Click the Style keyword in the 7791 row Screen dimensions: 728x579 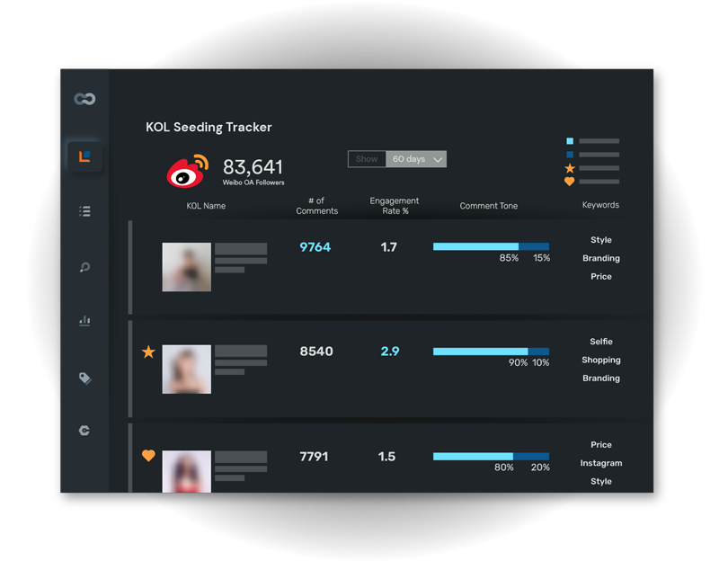[x=601, y=482]
